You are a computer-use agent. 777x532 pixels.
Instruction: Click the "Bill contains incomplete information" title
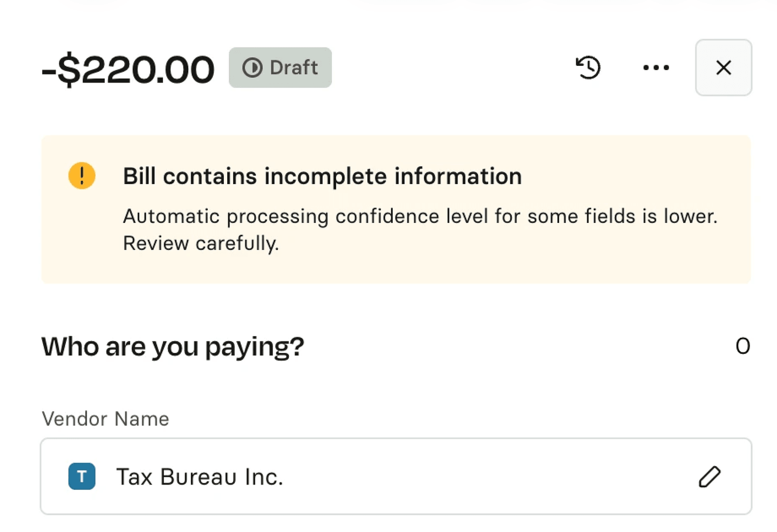[x=322, y=176]
